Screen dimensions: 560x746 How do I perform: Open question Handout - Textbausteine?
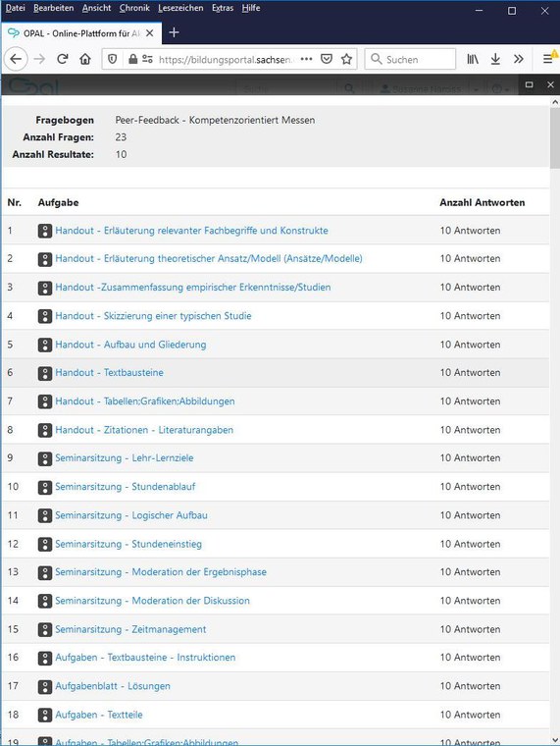coord(109,373)
